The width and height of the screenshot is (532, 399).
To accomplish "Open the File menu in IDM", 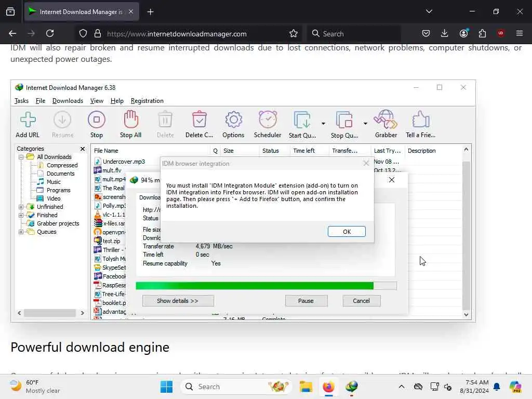I will pyautogui.click(x=41, y=101).
